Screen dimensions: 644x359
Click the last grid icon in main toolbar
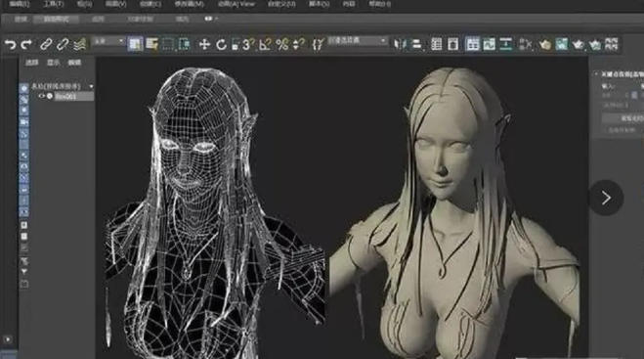coord(612,44)
